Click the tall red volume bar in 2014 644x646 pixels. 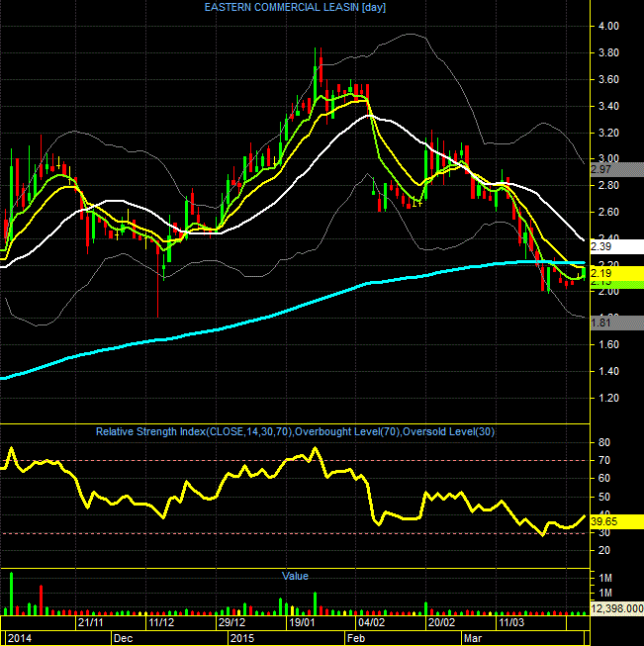click(x=41, y=600)
